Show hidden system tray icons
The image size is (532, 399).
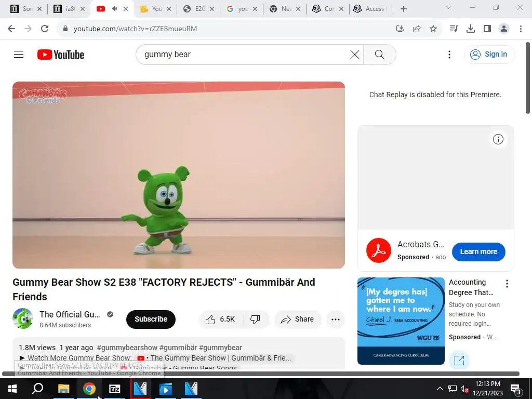point(440,389)
